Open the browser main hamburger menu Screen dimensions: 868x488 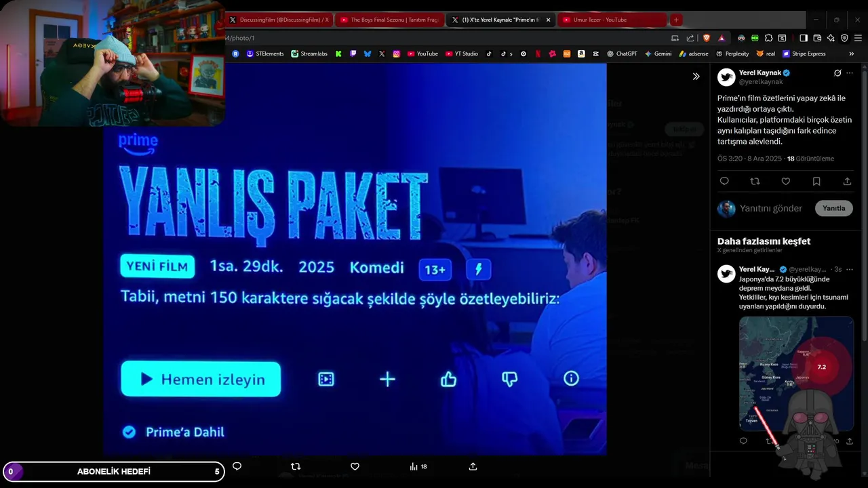click(x=858, y=38)
